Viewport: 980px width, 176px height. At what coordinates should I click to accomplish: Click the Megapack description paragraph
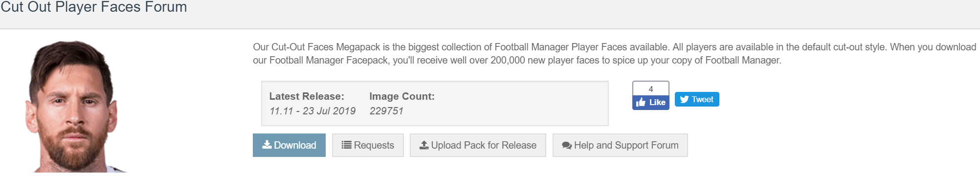[614, 54]
